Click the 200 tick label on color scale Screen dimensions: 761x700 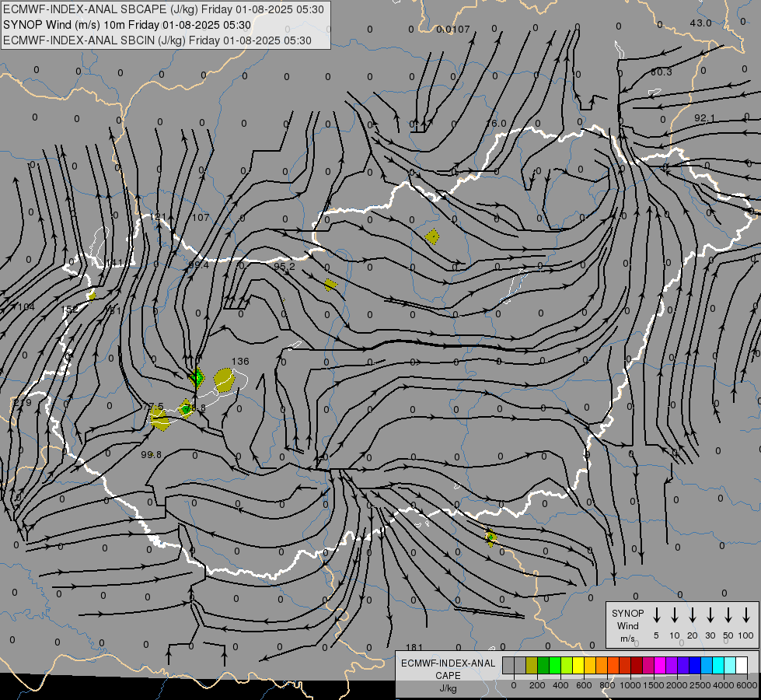pos(537,685)
